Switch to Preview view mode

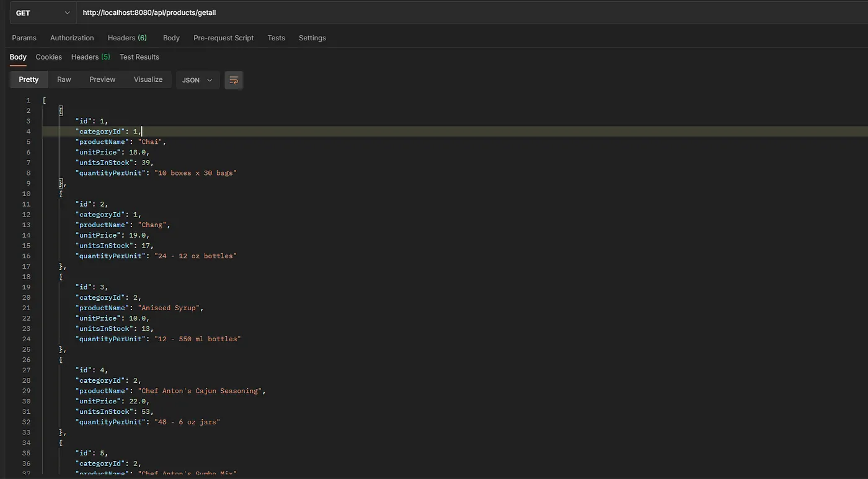(x=102, y=79)
